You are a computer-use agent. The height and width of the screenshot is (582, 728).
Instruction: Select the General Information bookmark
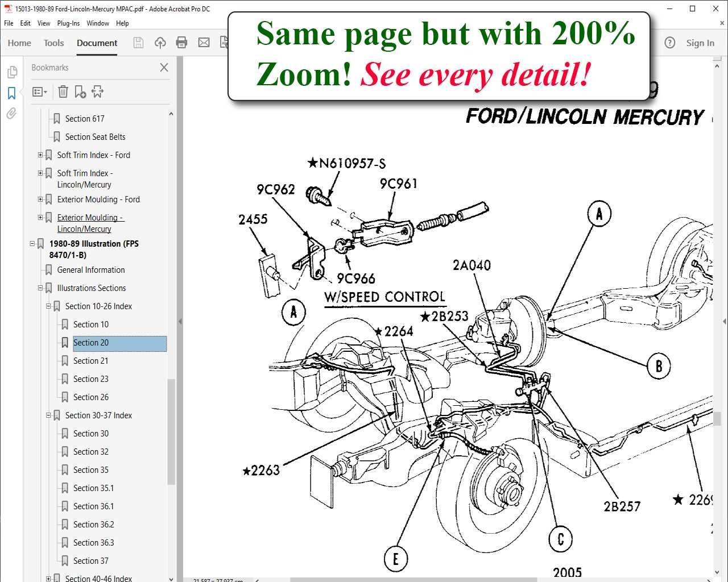coord(91,269)
